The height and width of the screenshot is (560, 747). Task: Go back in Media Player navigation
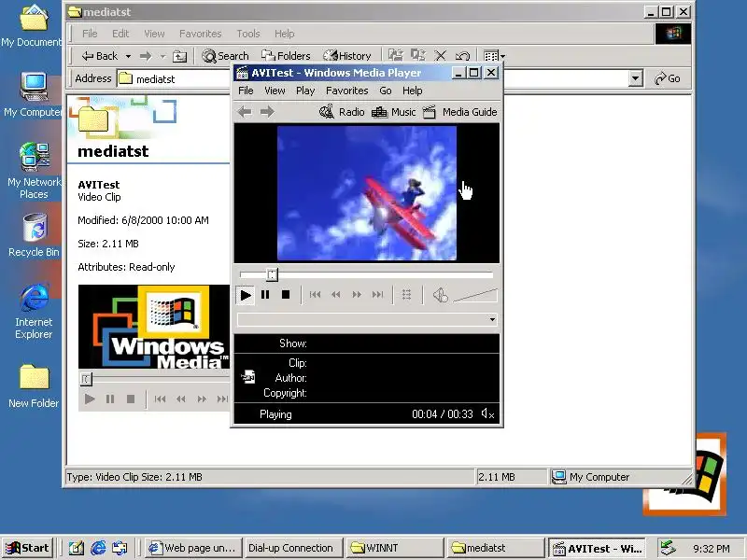245,112
